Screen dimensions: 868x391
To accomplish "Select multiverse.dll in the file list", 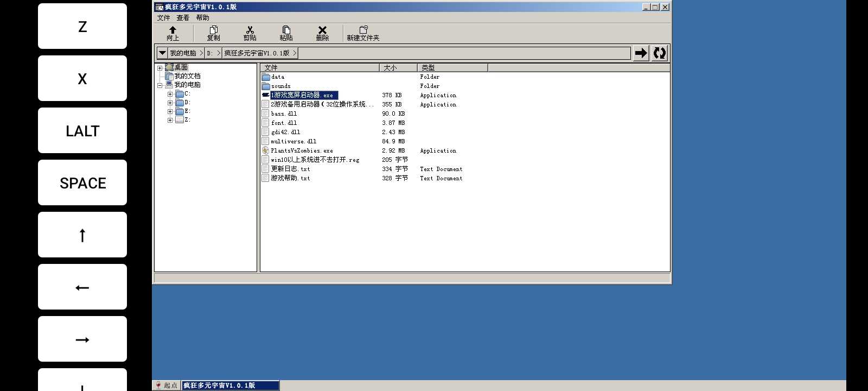I will tap(293, 141).
